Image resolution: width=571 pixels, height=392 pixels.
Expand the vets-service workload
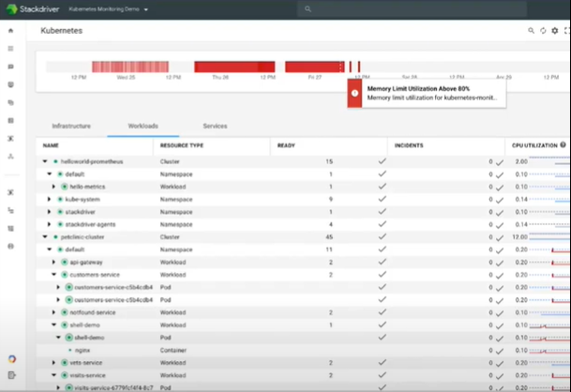[x=53, y=363]
